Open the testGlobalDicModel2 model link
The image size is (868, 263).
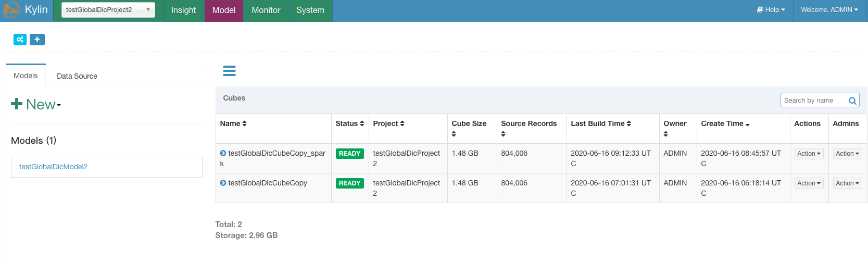53,167
